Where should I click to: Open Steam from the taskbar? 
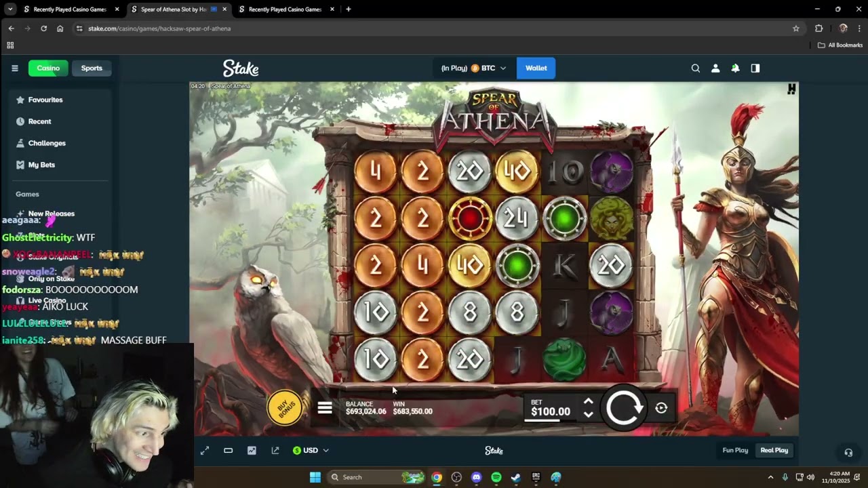tap(516, 477)
